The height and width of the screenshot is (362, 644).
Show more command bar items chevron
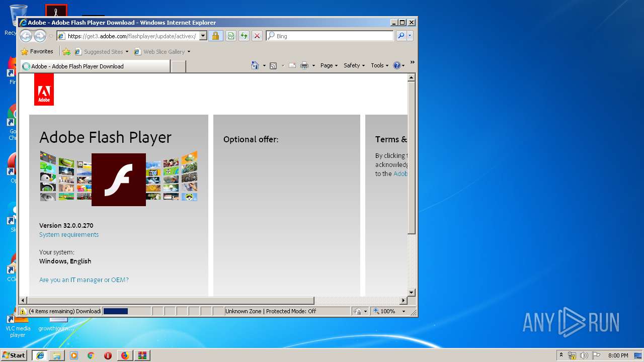412,62
